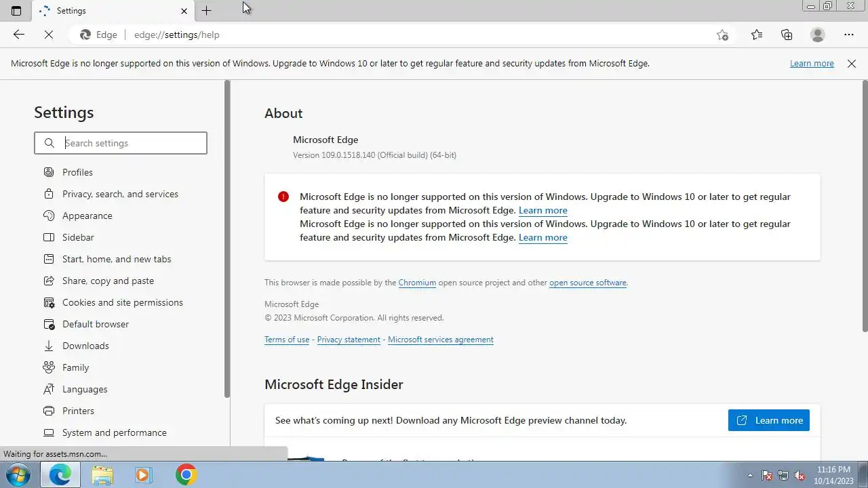The height and width of the screenshot is (488, 868).
Task: Open the open source software link
Action: [x=588, y=283]
